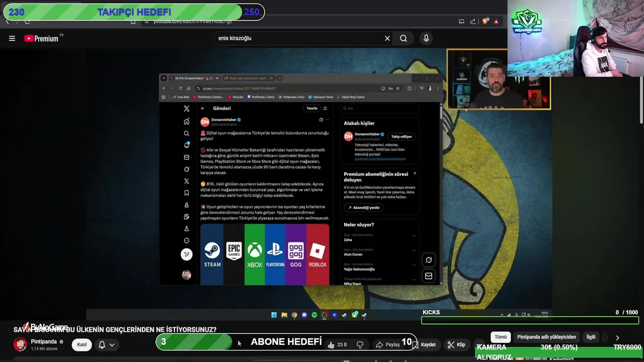Open the Pintipanda | Drive bookmark

click(291, 97)
